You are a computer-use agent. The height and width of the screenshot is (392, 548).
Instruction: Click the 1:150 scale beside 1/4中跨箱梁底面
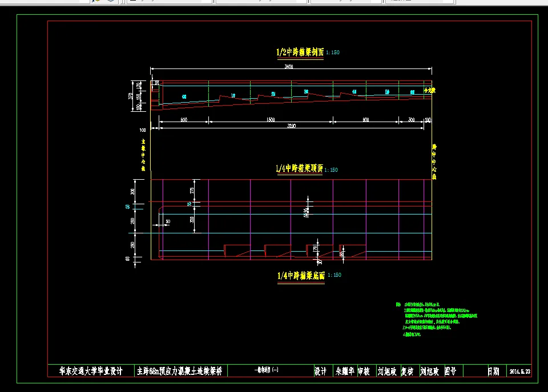335,275
